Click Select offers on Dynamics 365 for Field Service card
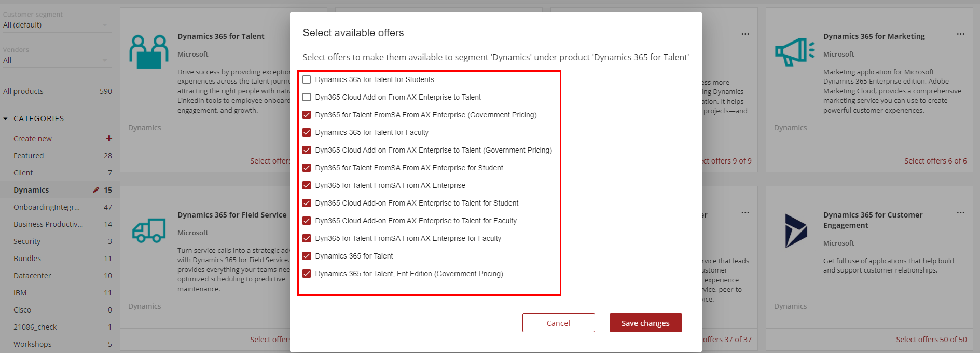980x353 pixels. point(270,340)
